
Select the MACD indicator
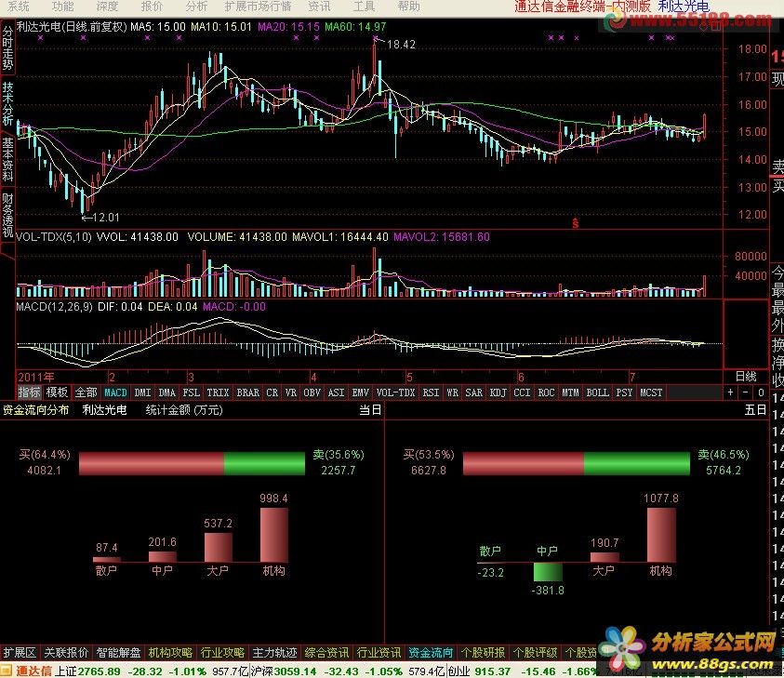point(115,392)
